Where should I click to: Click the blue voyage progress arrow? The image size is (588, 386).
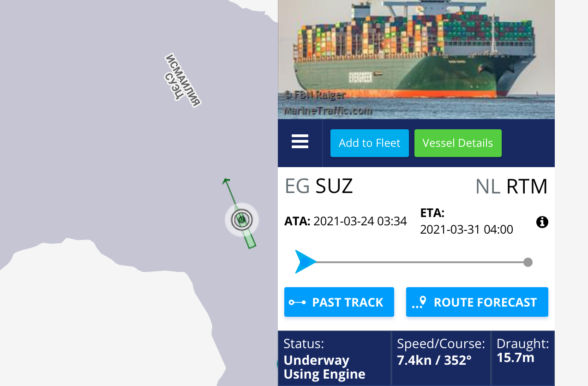pyautogui.click(x=306, y=262)
